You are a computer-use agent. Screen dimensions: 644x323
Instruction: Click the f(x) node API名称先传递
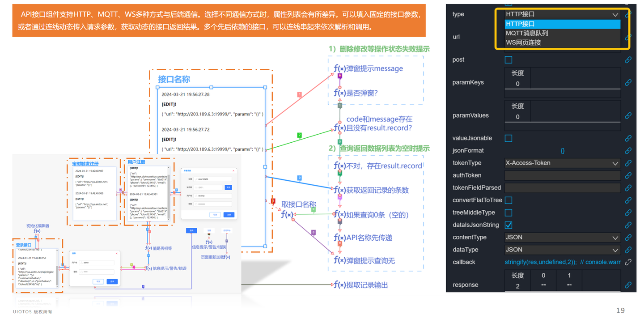[x=363, y=237]
